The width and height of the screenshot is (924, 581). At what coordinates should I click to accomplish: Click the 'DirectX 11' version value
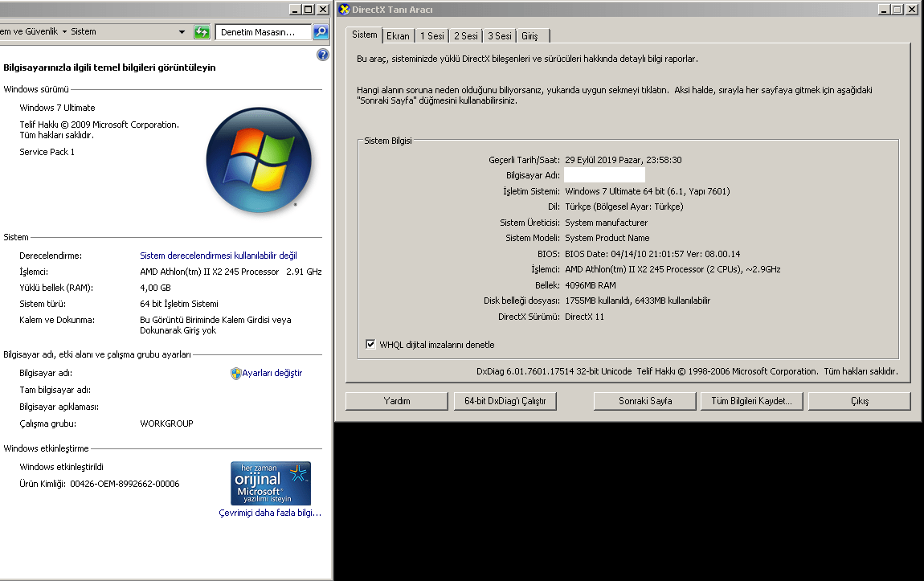(585, 317)
